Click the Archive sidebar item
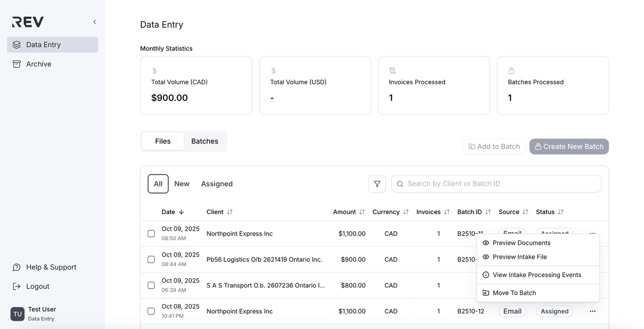 [39, 64]
